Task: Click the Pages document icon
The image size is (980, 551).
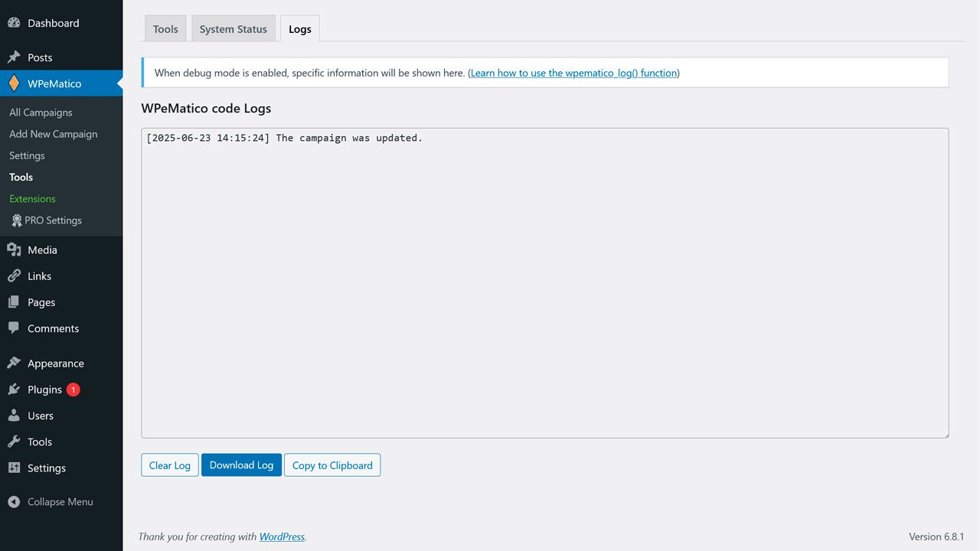Action: pyautogui.click(x=14, y=302)
